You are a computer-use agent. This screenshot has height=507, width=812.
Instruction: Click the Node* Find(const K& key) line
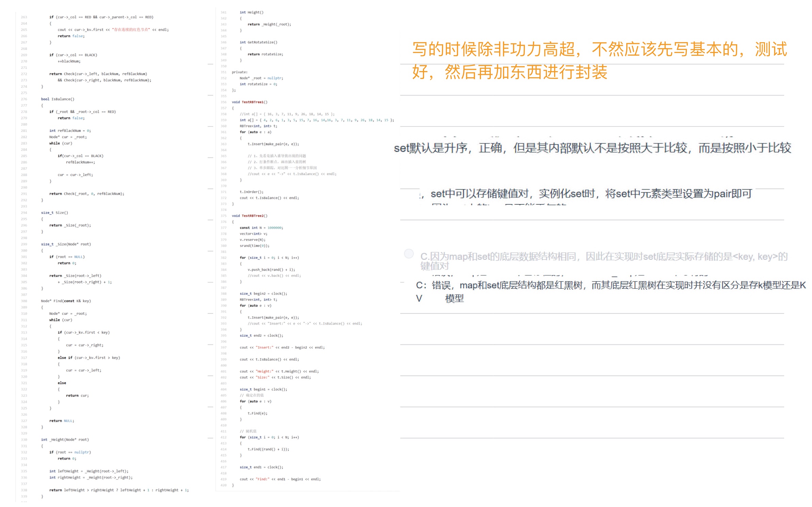tap(66, 301)
